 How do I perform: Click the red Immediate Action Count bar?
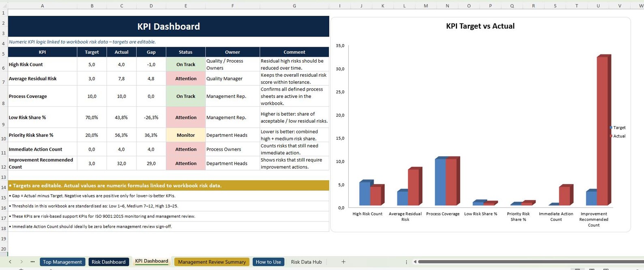coord(565,196)
